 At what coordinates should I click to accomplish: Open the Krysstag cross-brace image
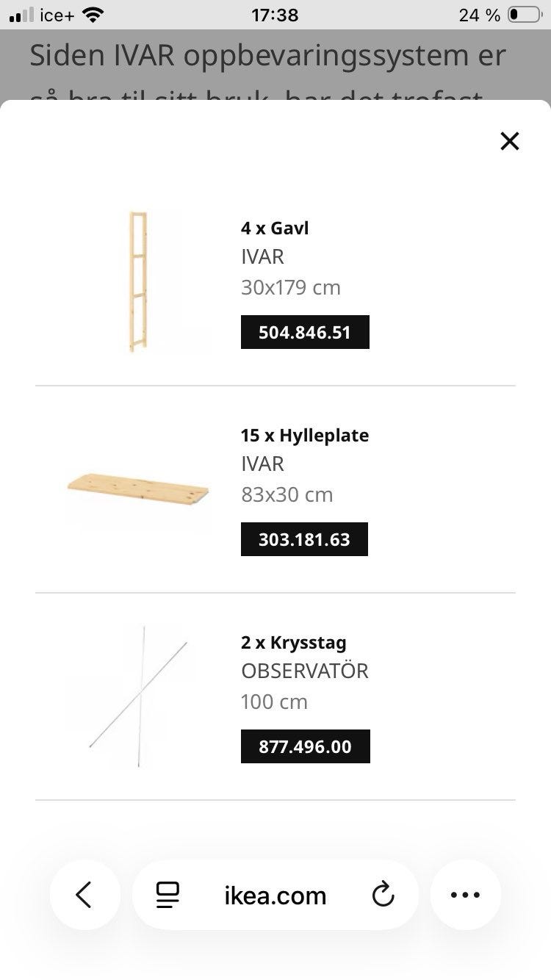click(137, 696)
